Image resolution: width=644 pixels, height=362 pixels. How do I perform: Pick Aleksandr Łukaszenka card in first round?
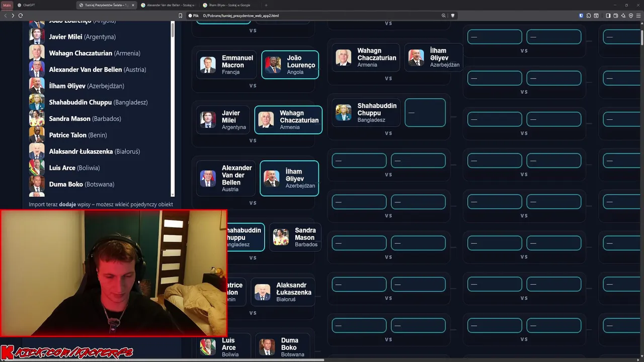point(283,292)
